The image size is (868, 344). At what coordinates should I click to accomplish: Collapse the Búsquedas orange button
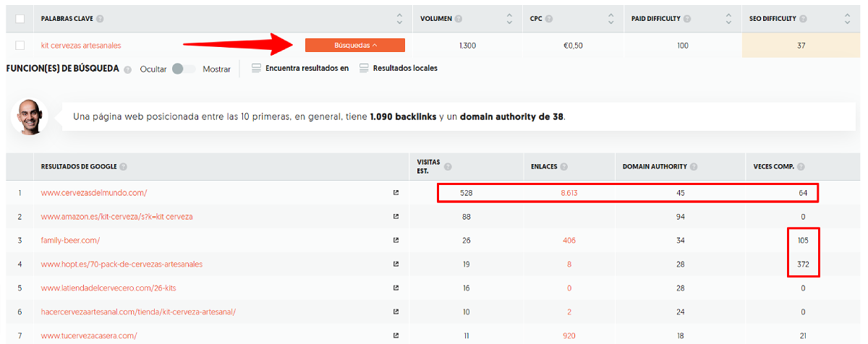355,46
